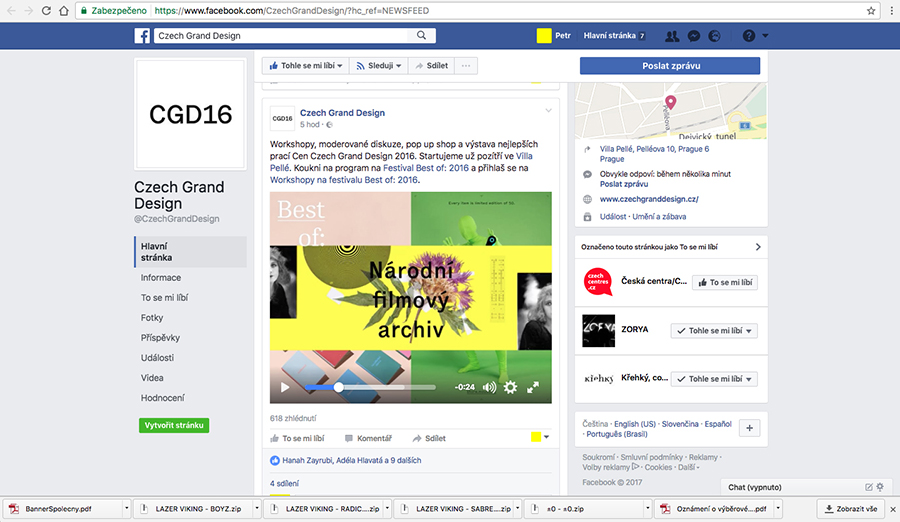Click the search magnifier icon
Screen dimensions: 900x522
pos(421,36)
